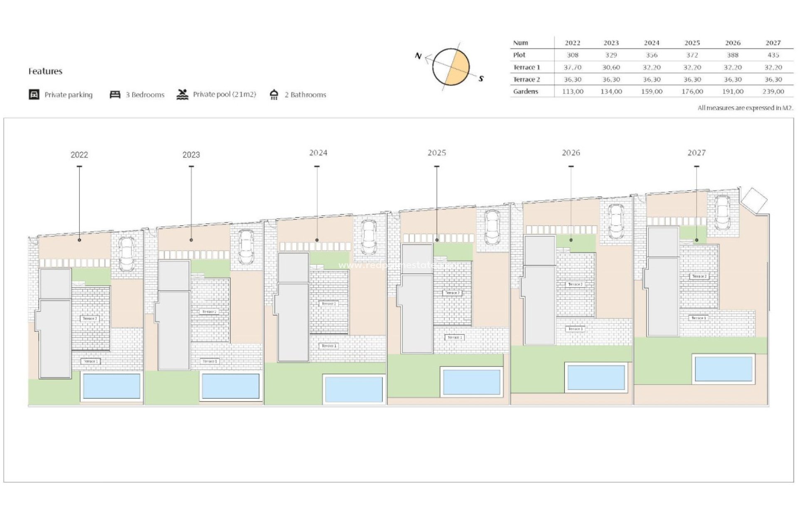Click plan label 2027 above the floor plan

coord(697,153)
